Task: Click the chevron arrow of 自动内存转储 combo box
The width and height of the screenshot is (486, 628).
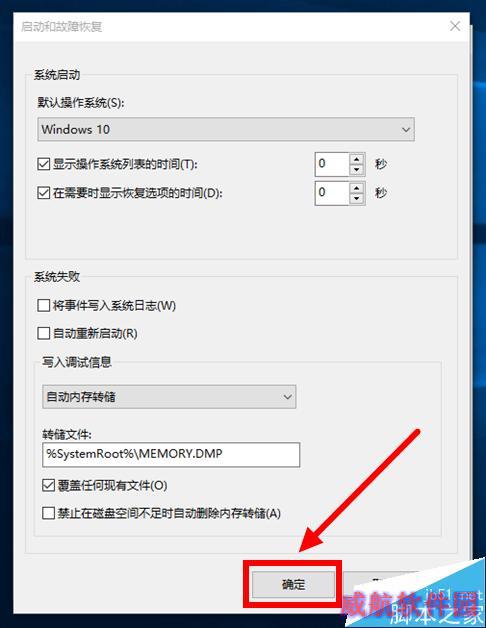Action: point(287,397)
